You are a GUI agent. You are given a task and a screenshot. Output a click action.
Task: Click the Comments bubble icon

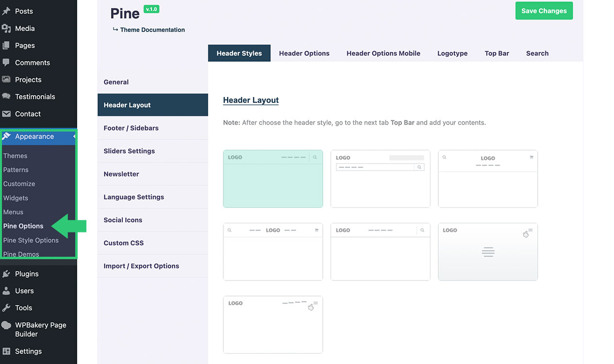tap(6, 63)
